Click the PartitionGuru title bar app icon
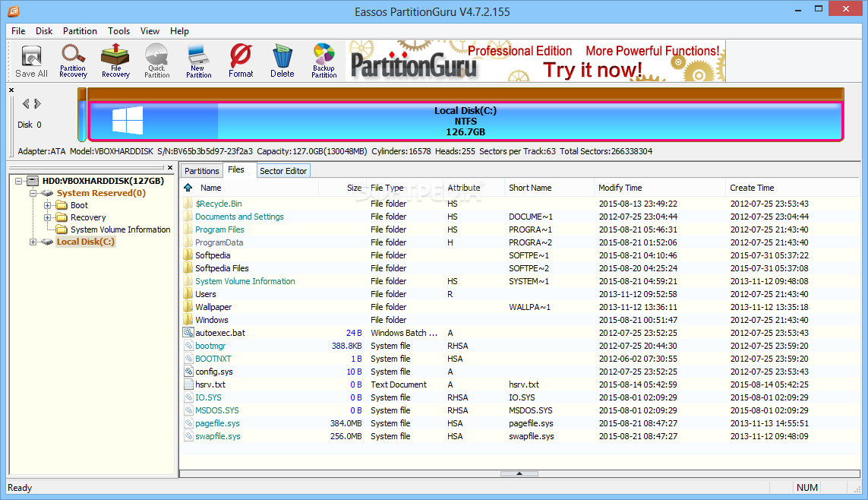 [13, 11]
